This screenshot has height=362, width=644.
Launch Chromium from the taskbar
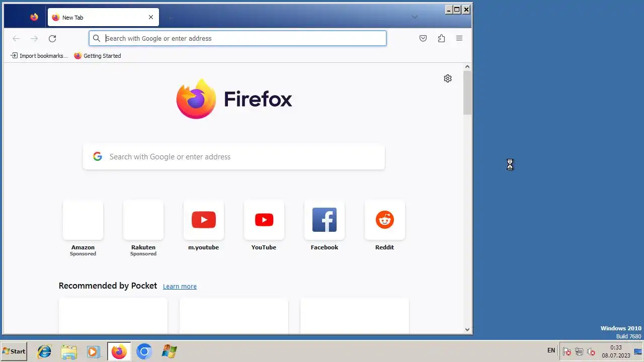(x=144, y=351)
